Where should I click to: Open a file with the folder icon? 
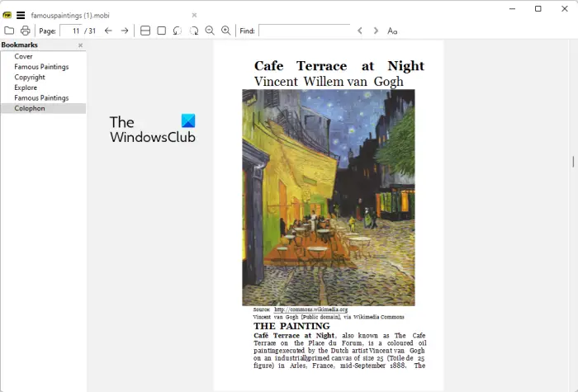[9, 31]
